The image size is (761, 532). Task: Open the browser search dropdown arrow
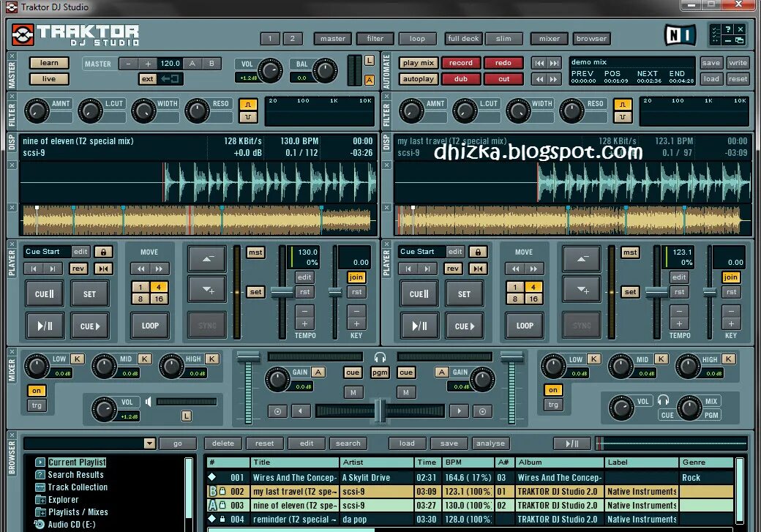tap(149, 443)
